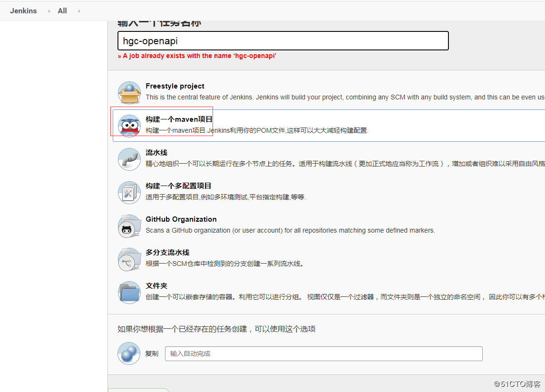Click the GitHub Organization title text

point(181,219)
